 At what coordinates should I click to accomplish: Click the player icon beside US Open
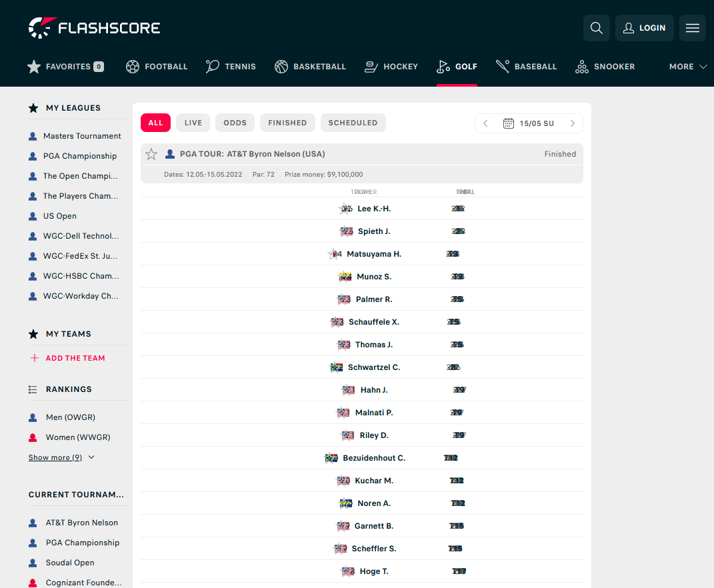(x=33, y=217)
